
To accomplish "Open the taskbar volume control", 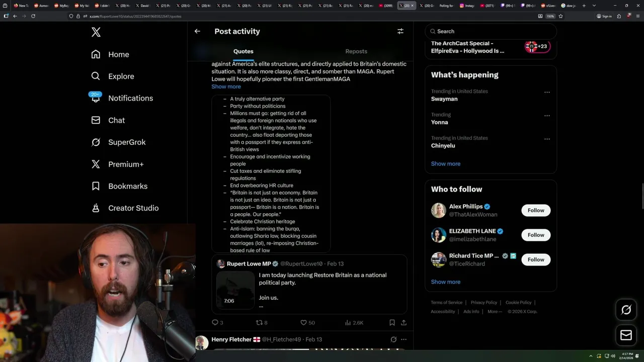I will coord(613,356).
